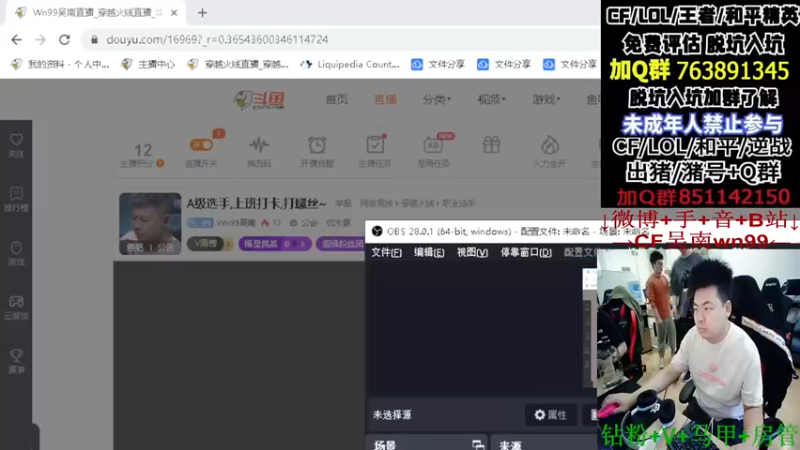Select 直播 in Douyu navigation
800x450 pixels.
[385, 99]
